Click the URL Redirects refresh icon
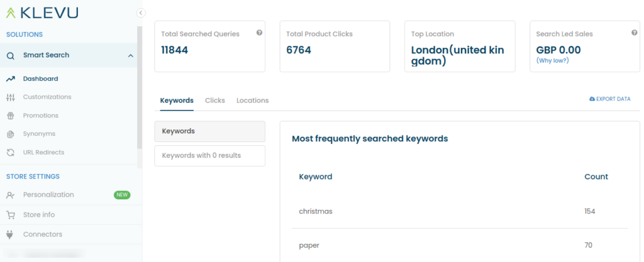This screenshot has width=644, height=262. pos(10,152)
